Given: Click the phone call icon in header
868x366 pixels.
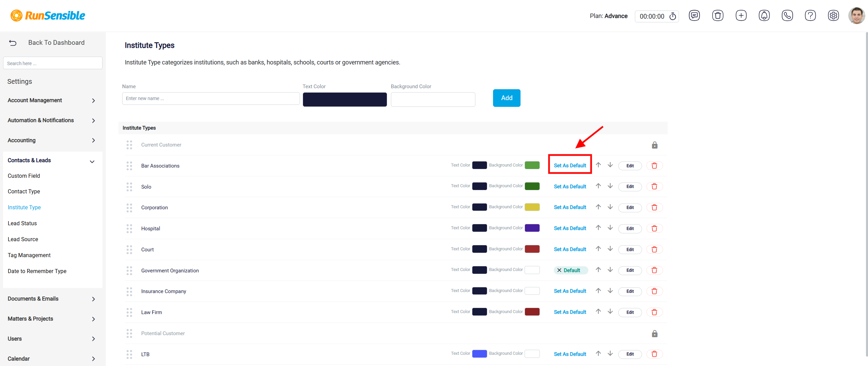Looking at the screenshot, I should [x=787, y=16].
